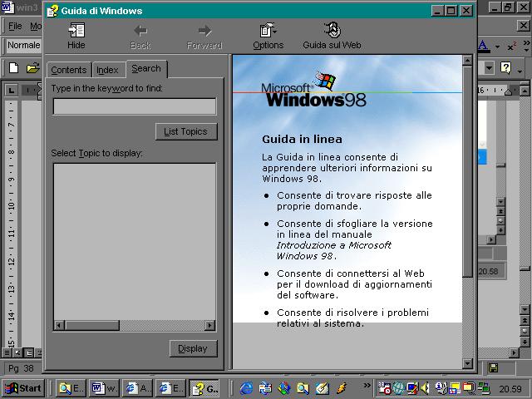Toggle Normal view button in Word's bottom-left corner

[7, 352]
